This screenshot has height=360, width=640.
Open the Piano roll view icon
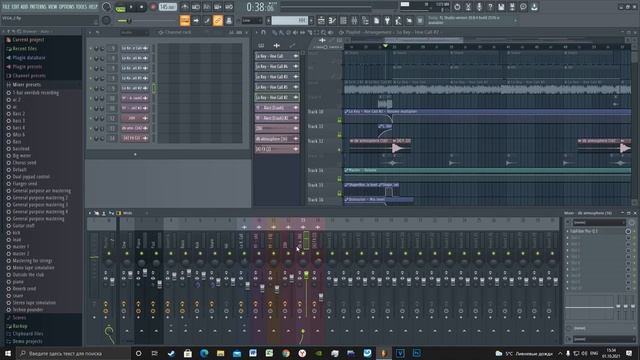332,20
